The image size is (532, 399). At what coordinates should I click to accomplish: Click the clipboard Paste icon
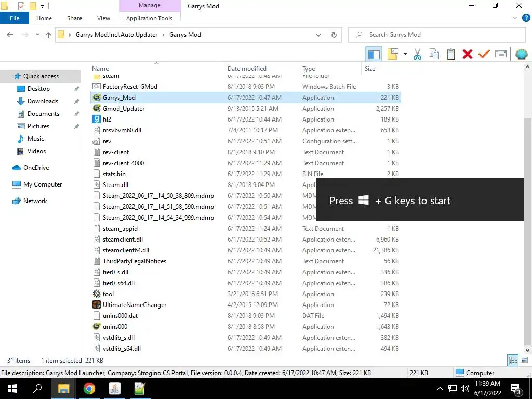450,54
